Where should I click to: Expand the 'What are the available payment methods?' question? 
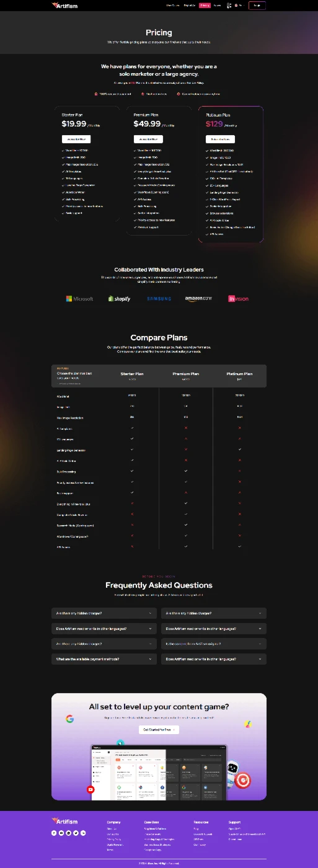[104, 658]
